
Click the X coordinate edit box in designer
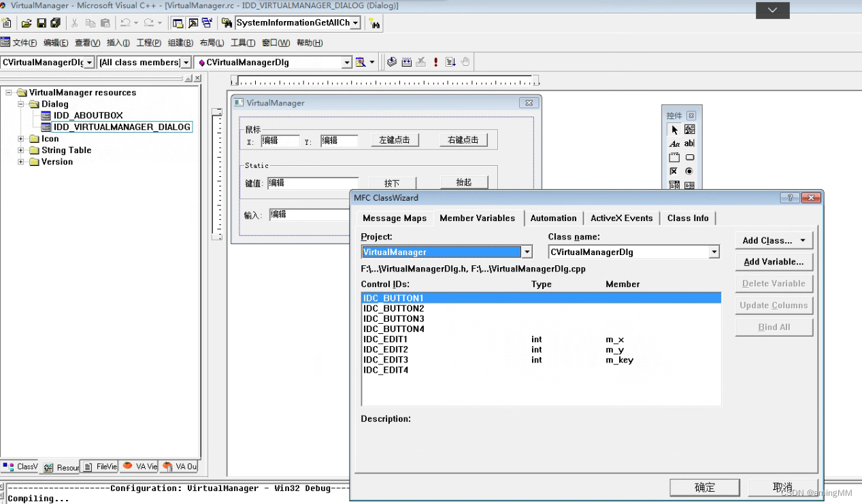[x=280, y=141]
